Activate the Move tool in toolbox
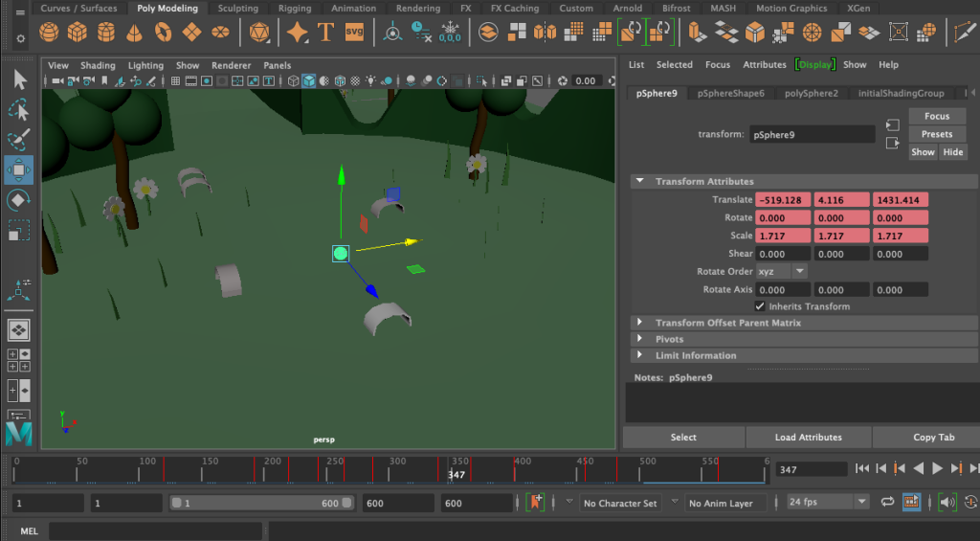This screenshot has width=980, height=541. coord(19,170)
